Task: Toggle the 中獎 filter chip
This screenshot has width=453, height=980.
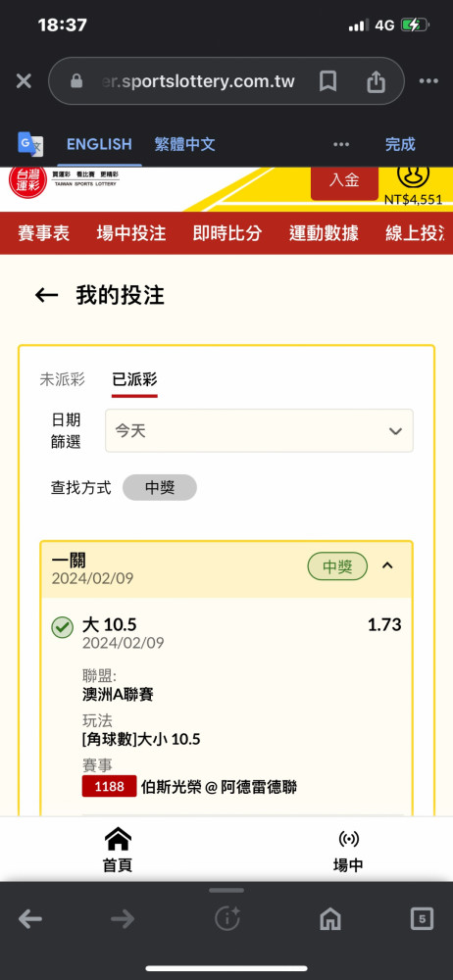Action: pyautogui.click(x=160, y=487)
